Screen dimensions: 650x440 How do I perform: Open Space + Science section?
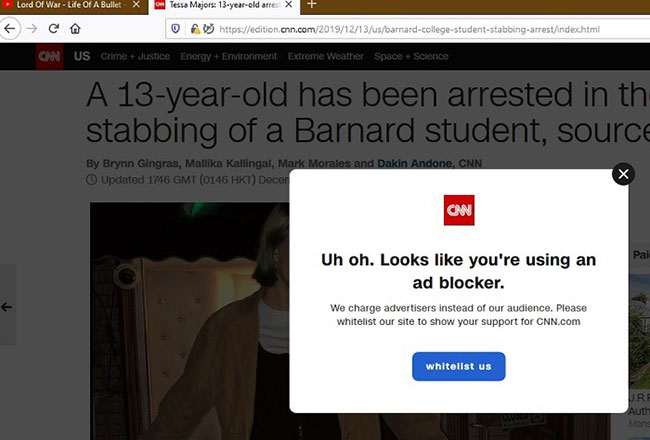[411, 56]
